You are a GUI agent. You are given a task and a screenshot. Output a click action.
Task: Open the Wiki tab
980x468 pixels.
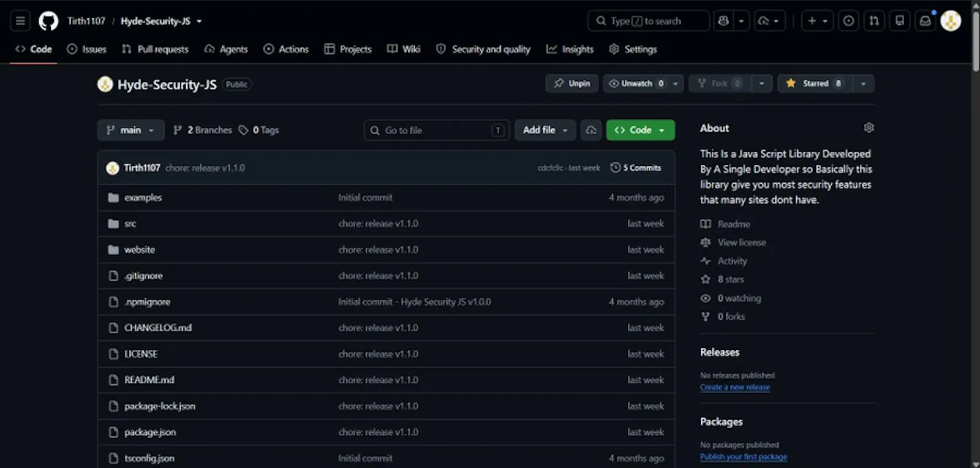click(x=404, y=49)
